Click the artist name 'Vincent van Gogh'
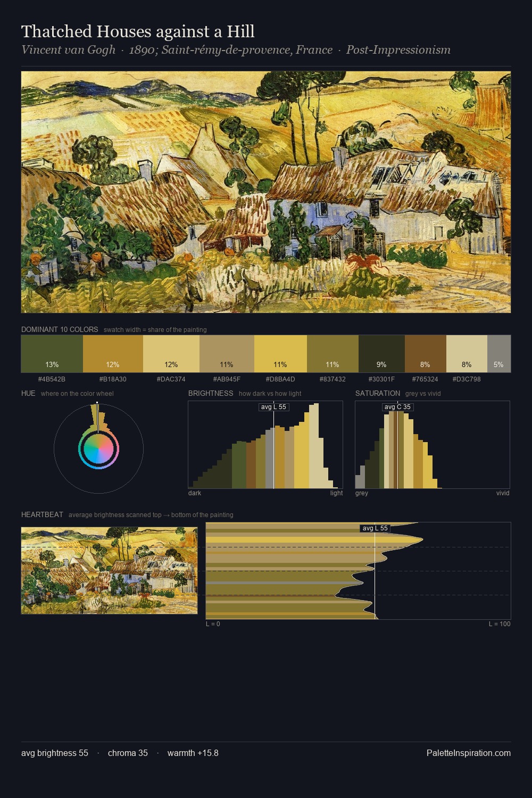This screenshot has width=532, height=798. pyautogui.click(x=68, y=50)
